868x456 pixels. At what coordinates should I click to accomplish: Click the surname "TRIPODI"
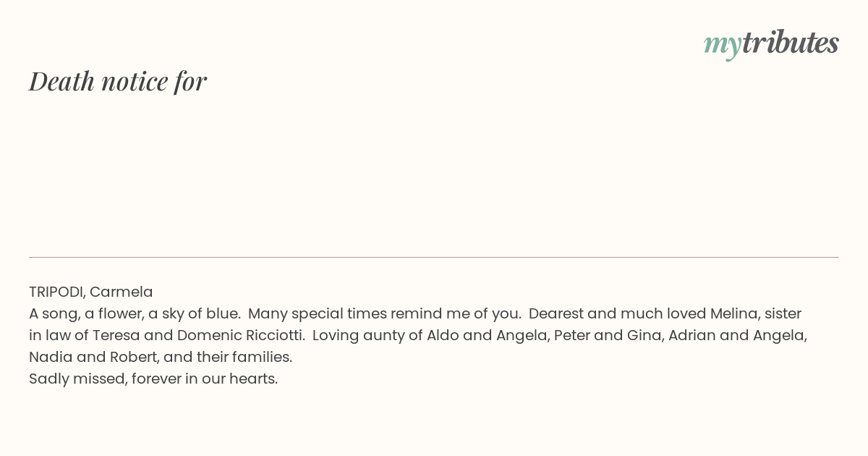click(57, 292)
